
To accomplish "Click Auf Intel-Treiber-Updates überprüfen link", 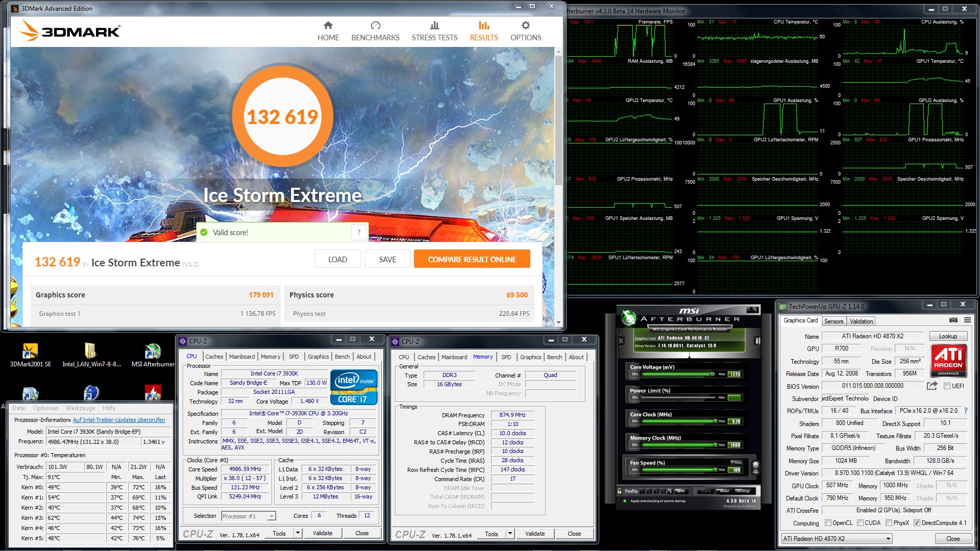I will click(x=119, y=420).
